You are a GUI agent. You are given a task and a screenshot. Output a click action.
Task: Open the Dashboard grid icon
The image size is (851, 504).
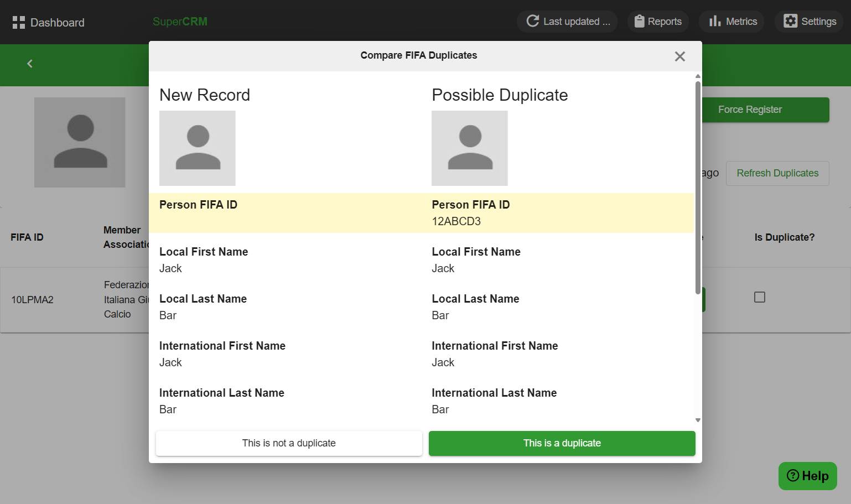point(19,22)
